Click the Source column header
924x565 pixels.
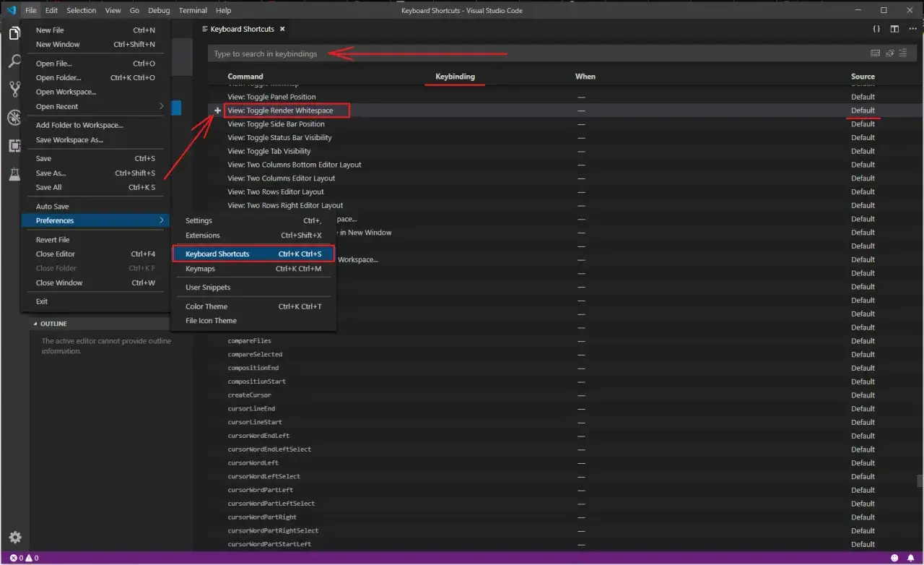[x=863, y=77]
